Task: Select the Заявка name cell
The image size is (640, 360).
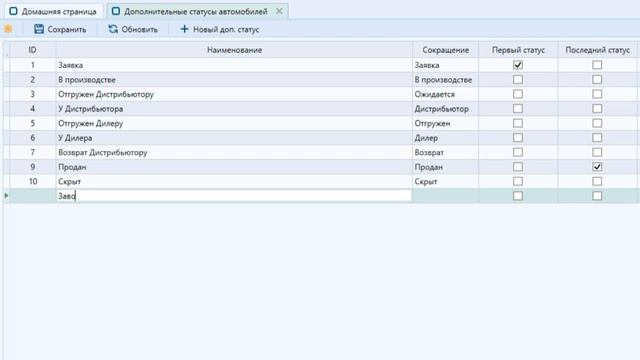Action: 234,65
